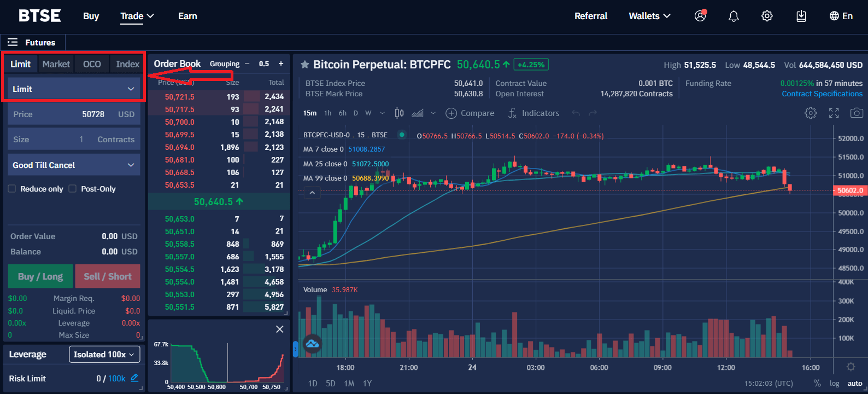Viewport: 868px width, 394px height.
Task: Select the candlestick chart style icon
Action: [x=400, y=113]
